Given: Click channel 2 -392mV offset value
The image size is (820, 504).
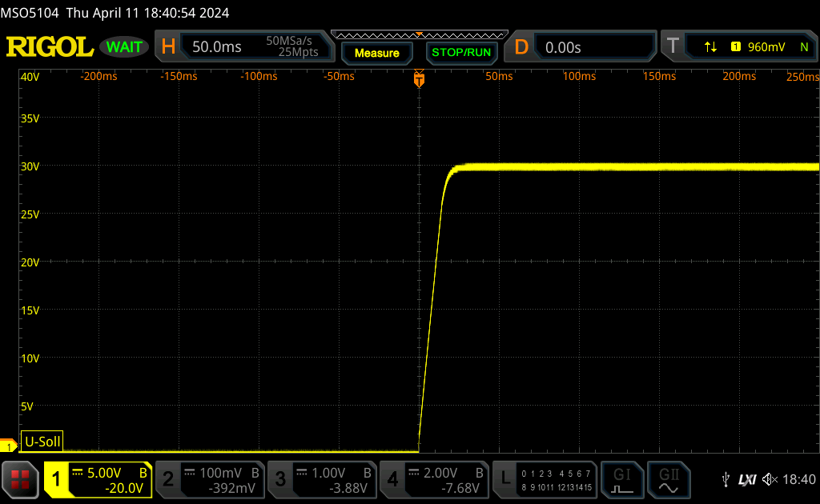Looking at the screenshot, I should (x=231, y=488).
